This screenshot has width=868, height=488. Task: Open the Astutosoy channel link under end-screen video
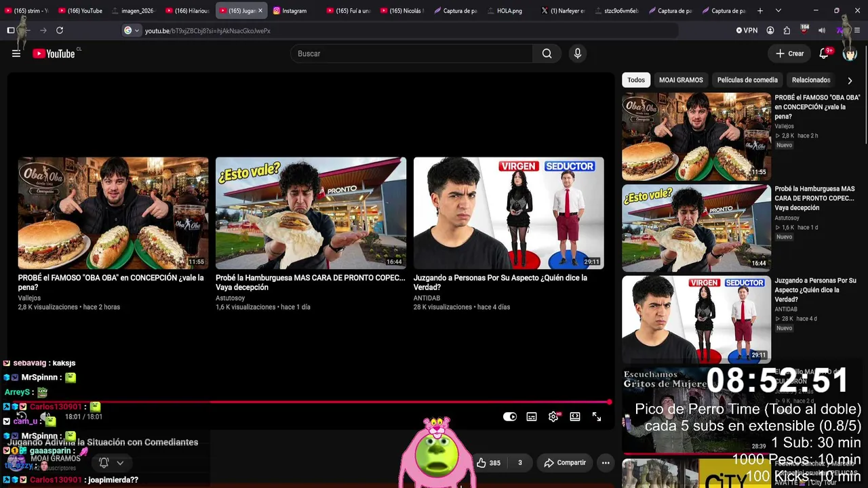click(230, 298)
